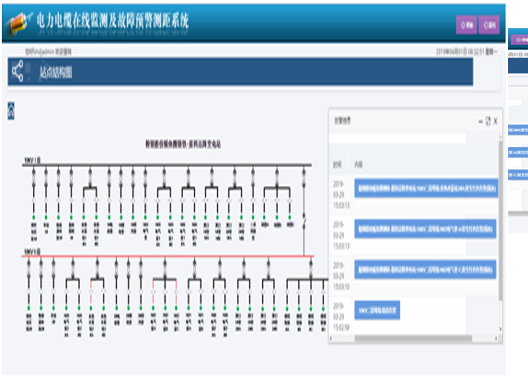Screen dimensions: 528x392
Task: Click the alarm panel horizontal scrollbar
Action: [413, 338]
